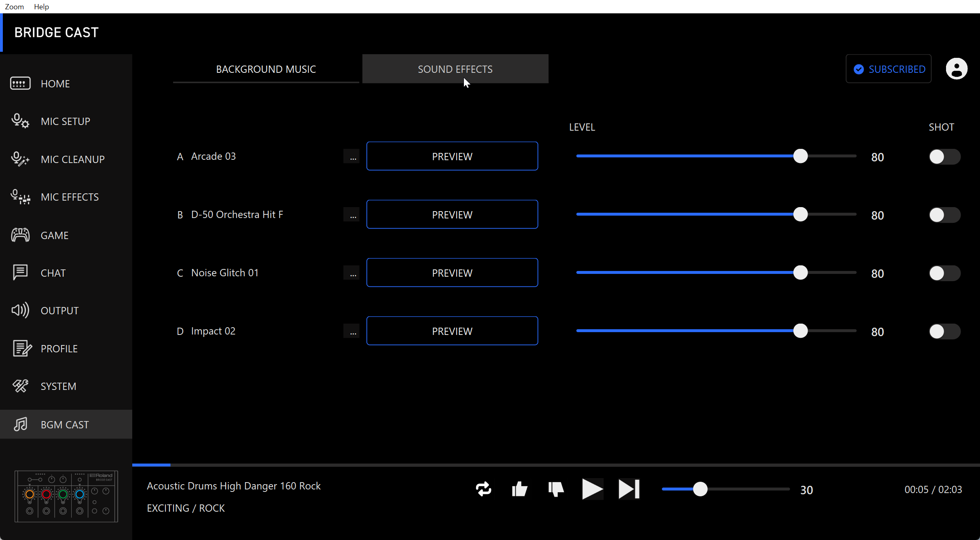The width and height of the screenshot is (980, 540).
Task: Play the current background track
Action: click(593, 489)
